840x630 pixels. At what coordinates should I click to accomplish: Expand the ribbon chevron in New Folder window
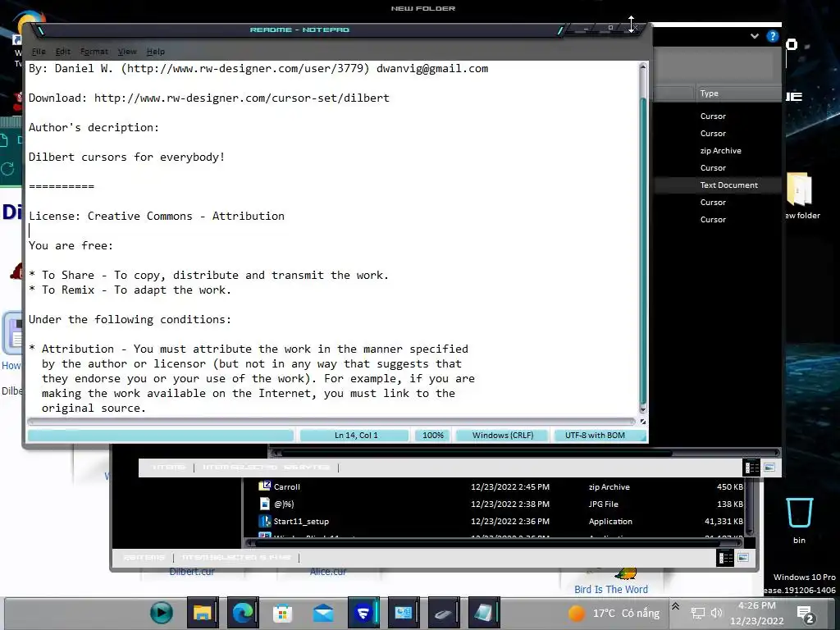point(755,36)
